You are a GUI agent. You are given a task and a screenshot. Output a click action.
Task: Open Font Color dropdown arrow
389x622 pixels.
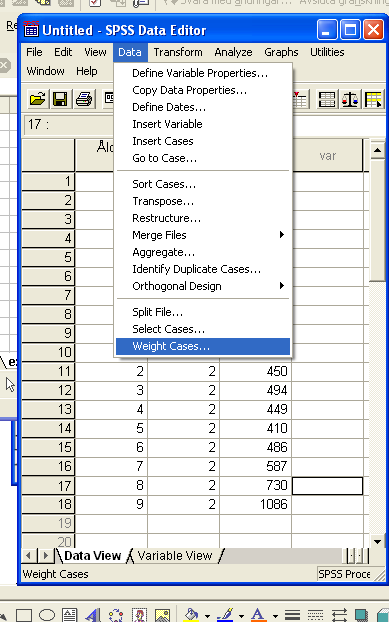pyautogui.click(x=275, y=616)
